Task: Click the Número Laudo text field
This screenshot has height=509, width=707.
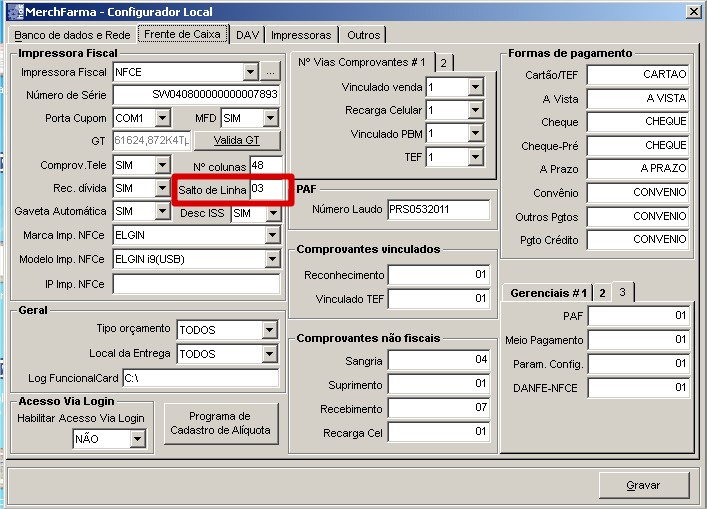Action: (438, 209)
